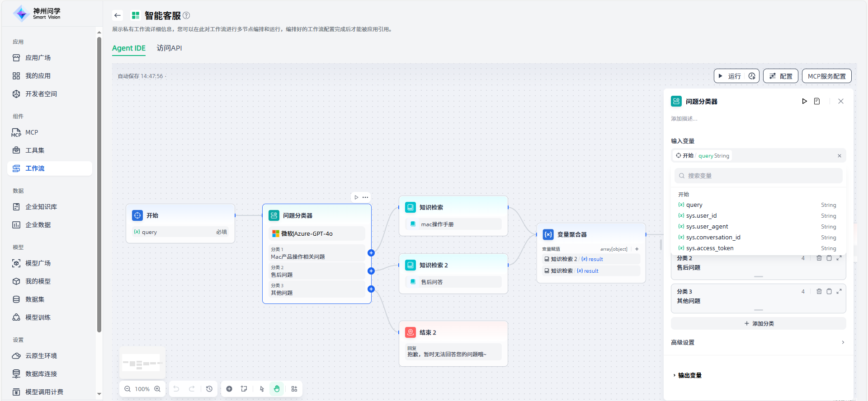Expand the 分类 2 editor fullscreen
This screenshot has height=401, width=868.
pos(839,258)
